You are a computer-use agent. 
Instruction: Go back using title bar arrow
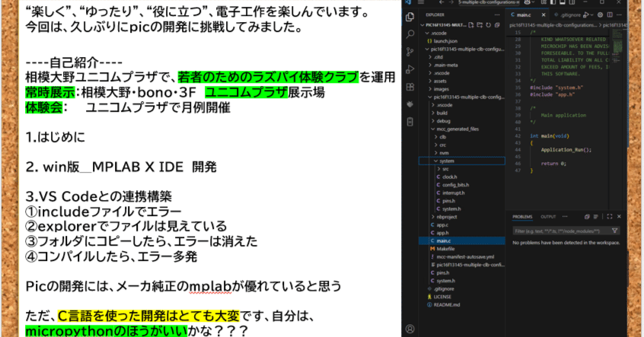[x=442, y=2]
